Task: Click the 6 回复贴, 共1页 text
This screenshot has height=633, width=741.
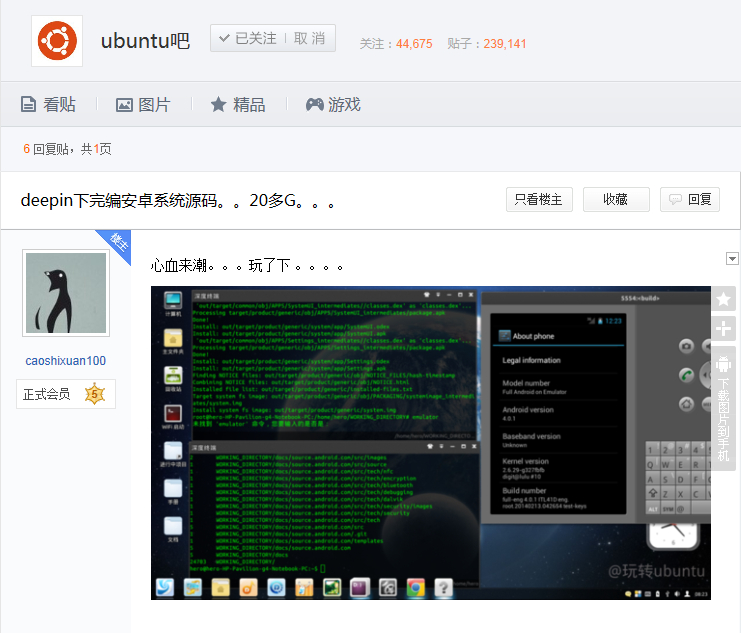Action: coord(67,149)
